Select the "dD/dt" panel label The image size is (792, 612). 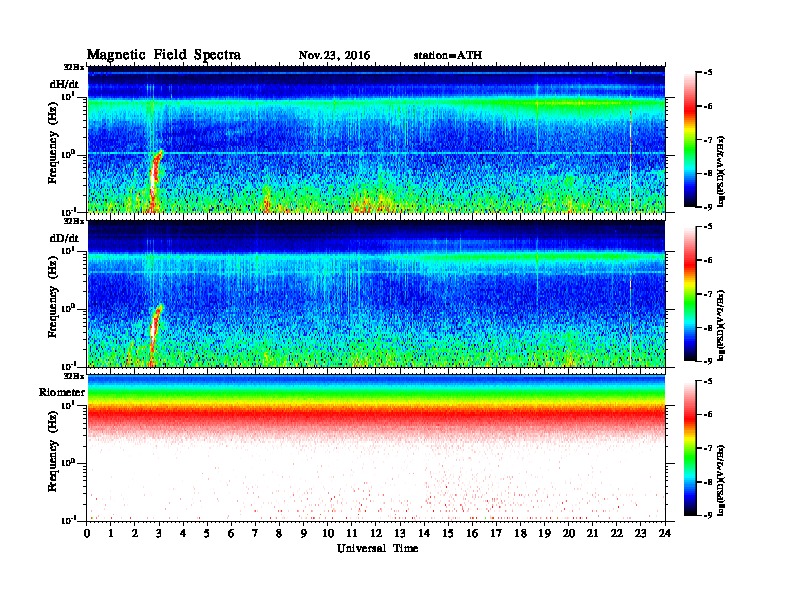click(64, 238)
